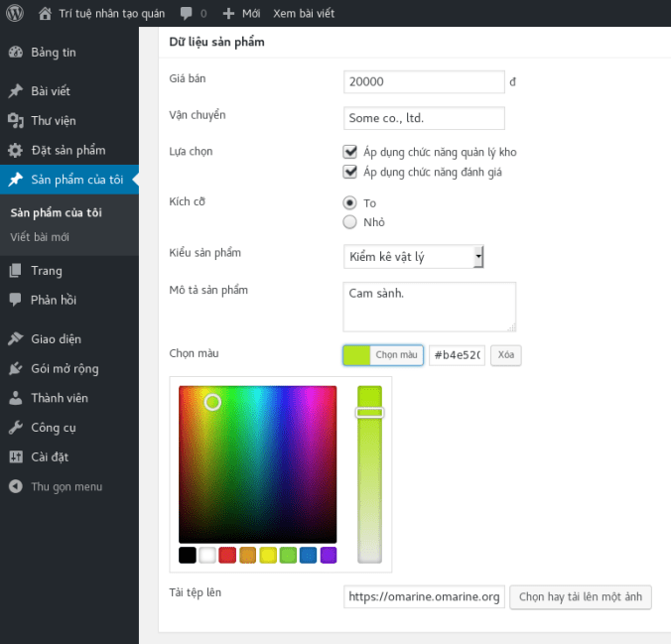
Task: Open the Mới menu in admin bar
Action: coord(241,14)
